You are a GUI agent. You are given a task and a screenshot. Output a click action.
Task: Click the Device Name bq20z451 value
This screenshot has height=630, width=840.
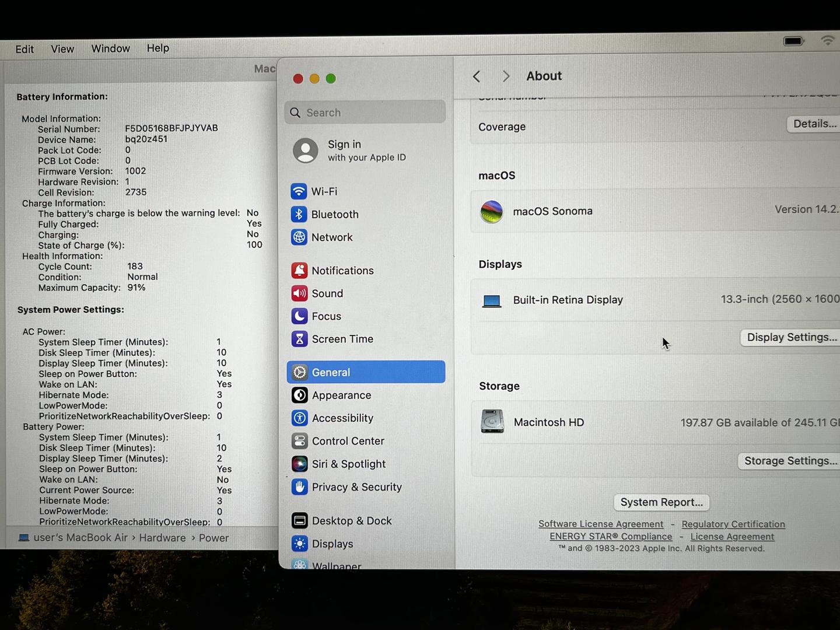[146, 139]
